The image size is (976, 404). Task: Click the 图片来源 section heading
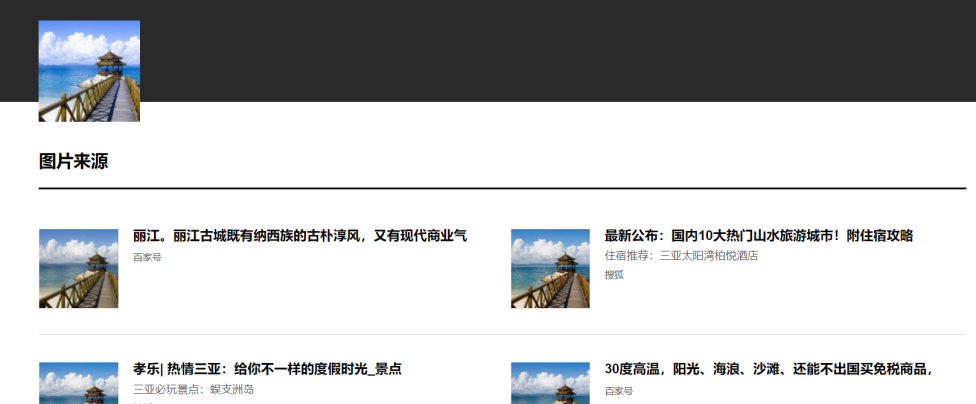pyautogui.click(x=73, y=161)
